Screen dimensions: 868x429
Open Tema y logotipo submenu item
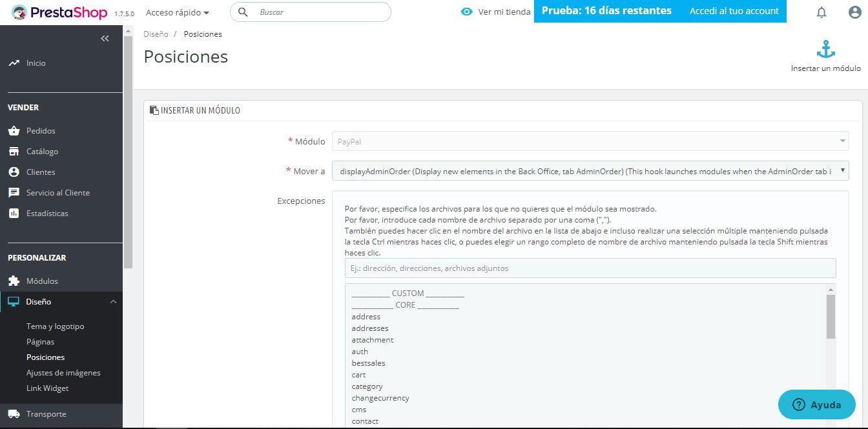pyautogui.click(x=55, y=326)
